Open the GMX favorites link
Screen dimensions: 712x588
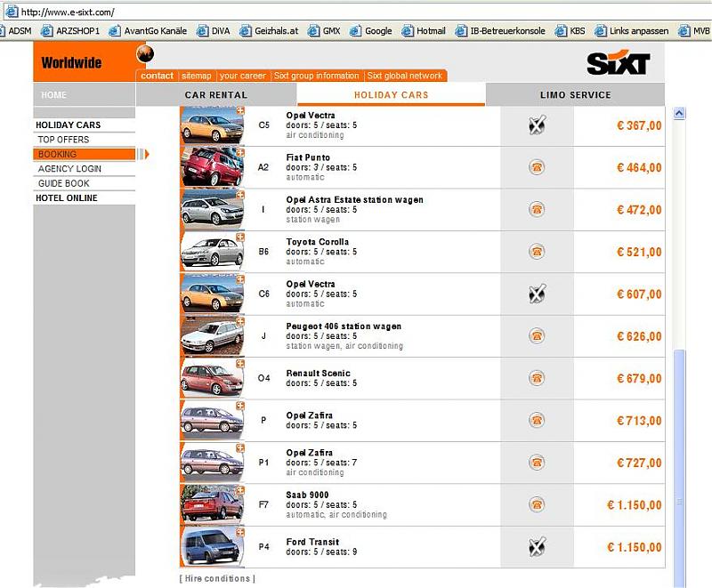[324, 31]
